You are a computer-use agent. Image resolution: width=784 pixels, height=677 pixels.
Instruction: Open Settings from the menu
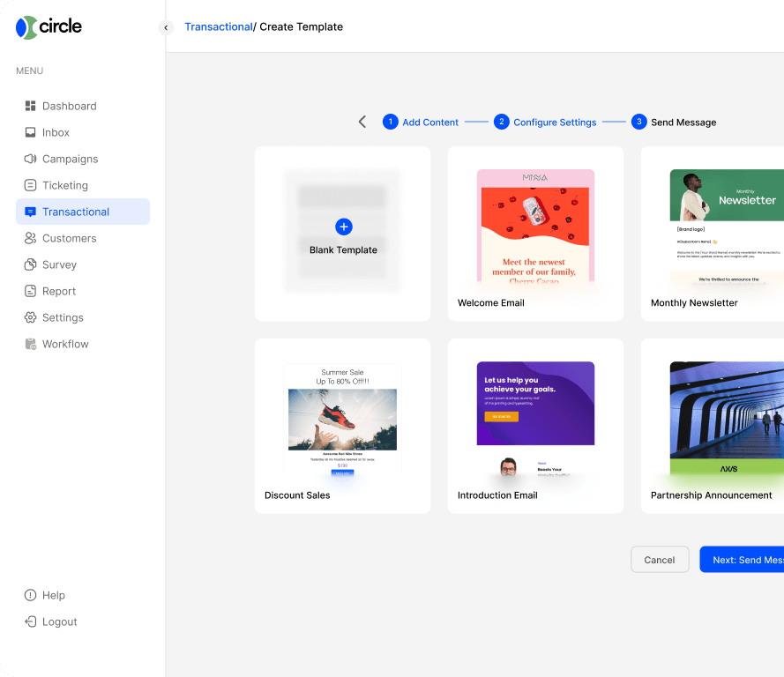tap(63, 317)
